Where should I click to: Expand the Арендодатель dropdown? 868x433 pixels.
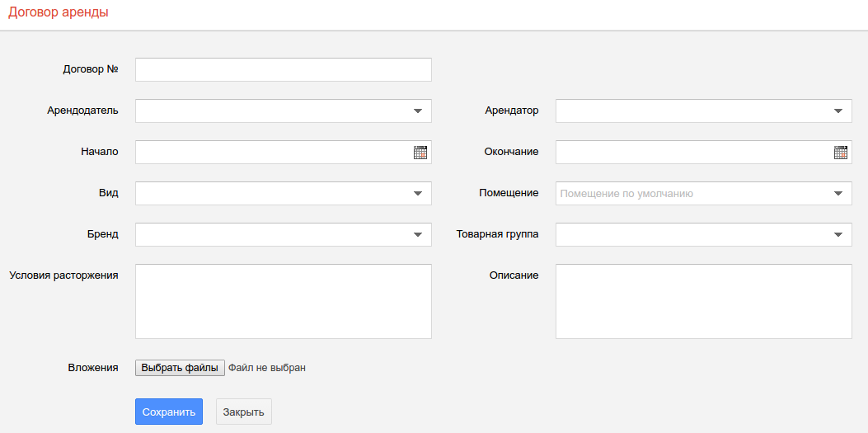click(418, 111)
